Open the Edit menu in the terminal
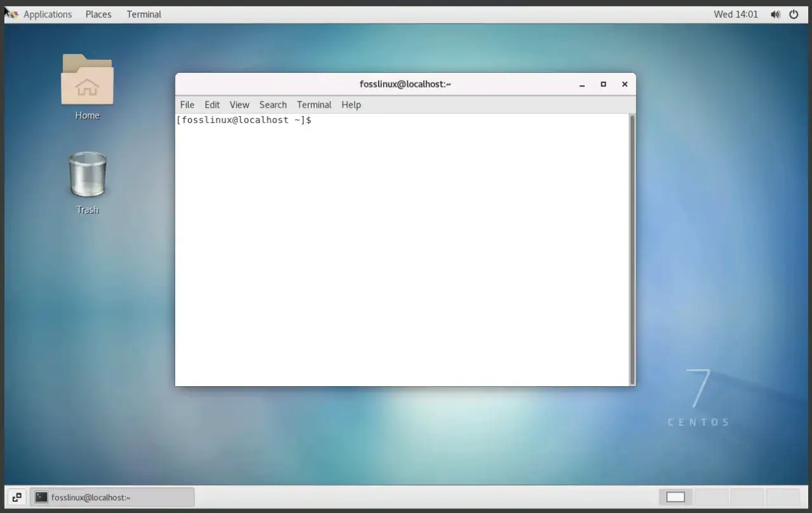Viewport: 812px width, 513px height. tap(212, 105)
